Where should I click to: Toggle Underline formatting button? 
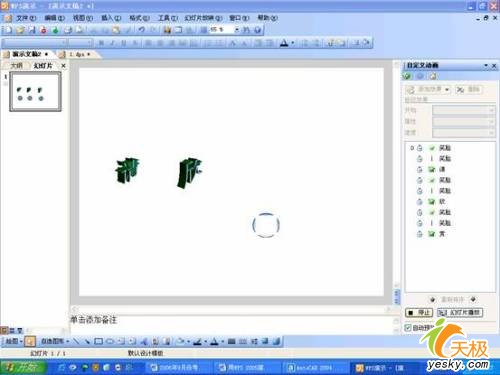pos(123,43)
